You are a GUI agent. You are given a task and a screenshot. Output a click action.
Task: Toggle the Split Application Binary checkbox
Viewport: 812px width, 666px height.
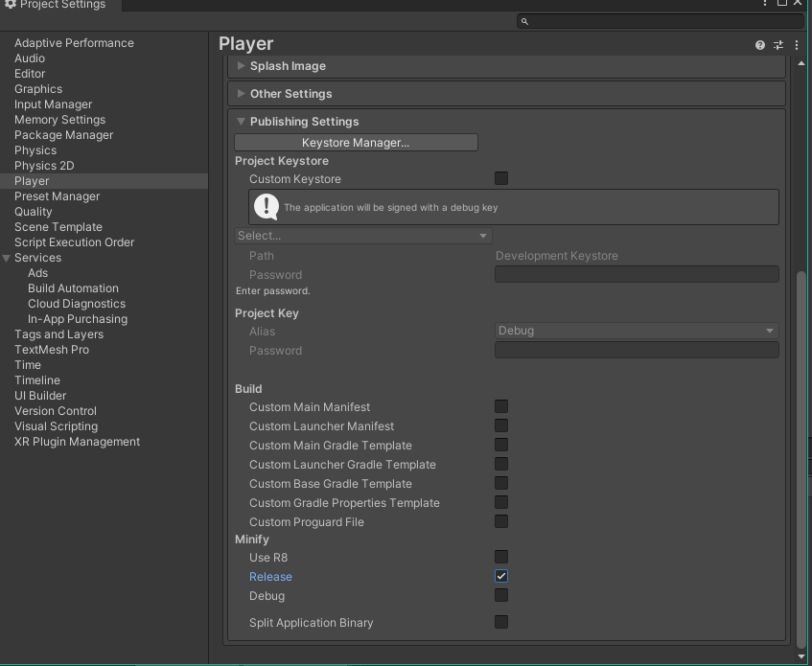pos(501,622)
